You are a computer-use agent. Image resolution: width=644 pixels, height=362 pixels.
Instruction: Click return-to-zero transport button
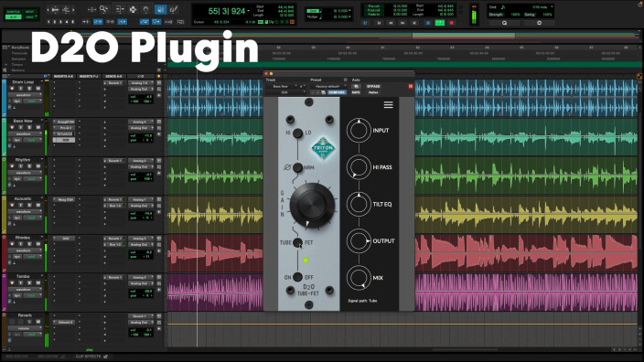(379, 23)
